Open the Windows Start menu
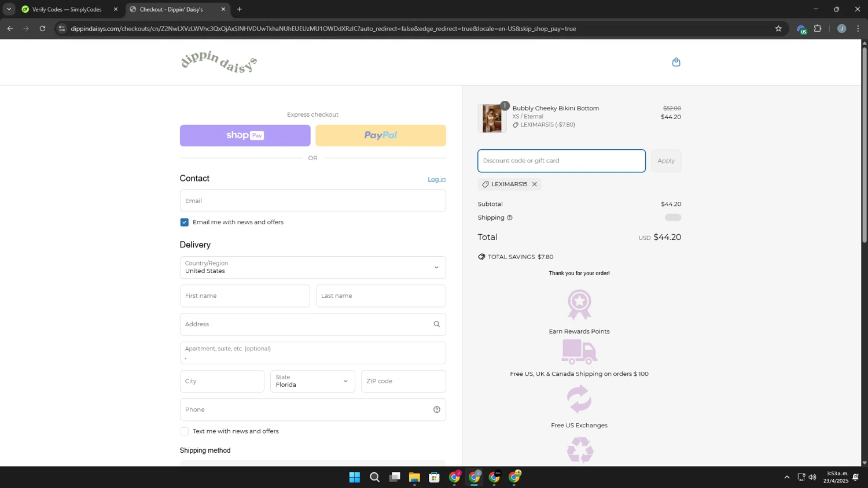868x488 pixels. tap(355, 477)
